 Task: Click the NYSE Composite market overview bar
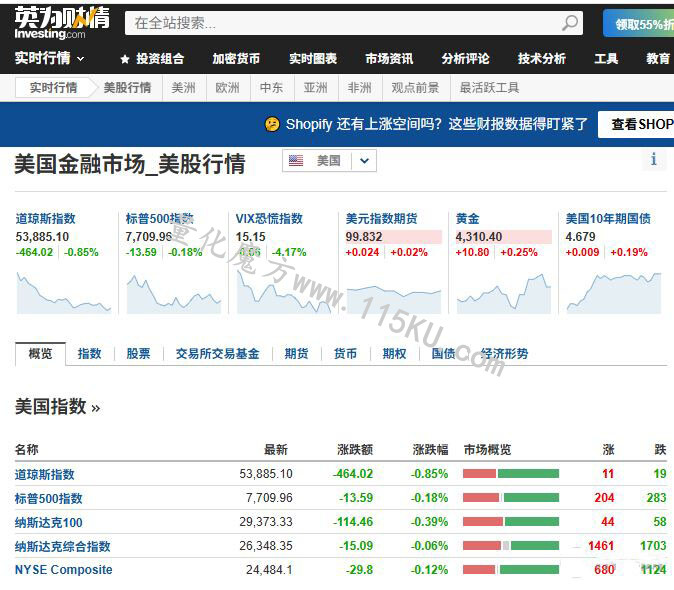511,570
